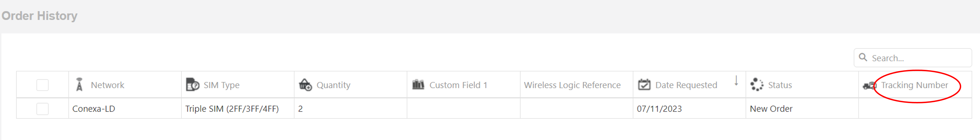Sort by the Status column header
980x140 pixels.
pos(780,85)
